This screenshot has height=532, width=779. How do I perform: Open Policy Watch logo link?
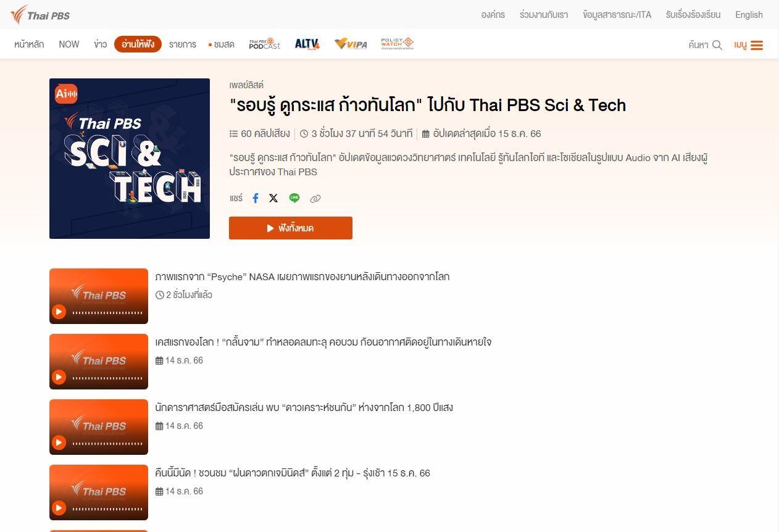[x=397, y=44]
